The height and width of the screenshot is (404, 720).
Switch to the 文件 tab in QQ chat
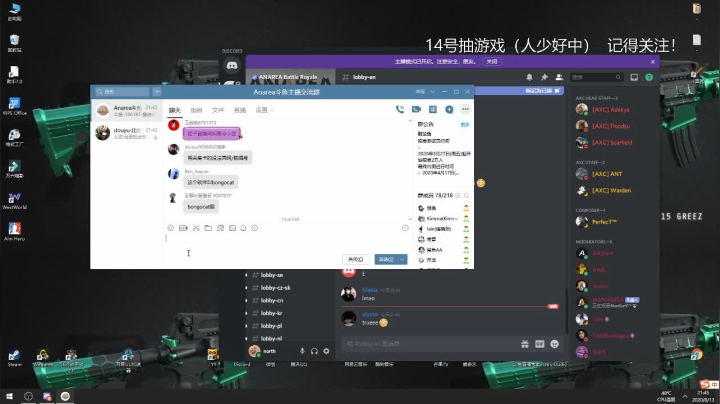(218, 110)
